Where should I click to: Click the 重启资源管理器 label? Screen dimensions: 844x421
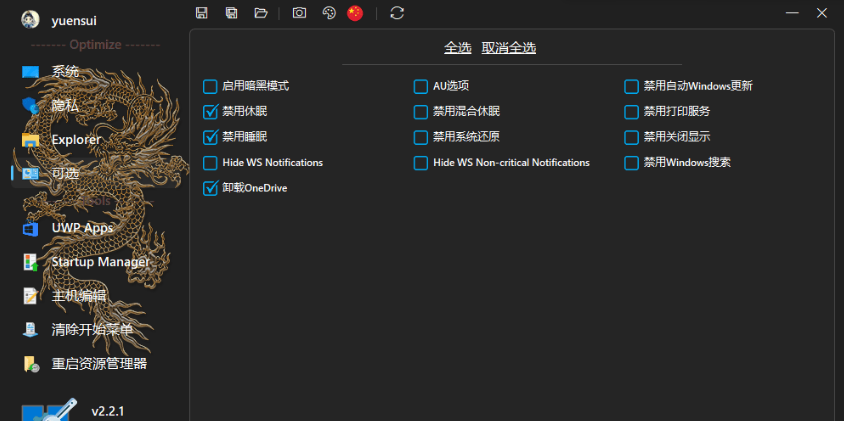click(99, 364)
